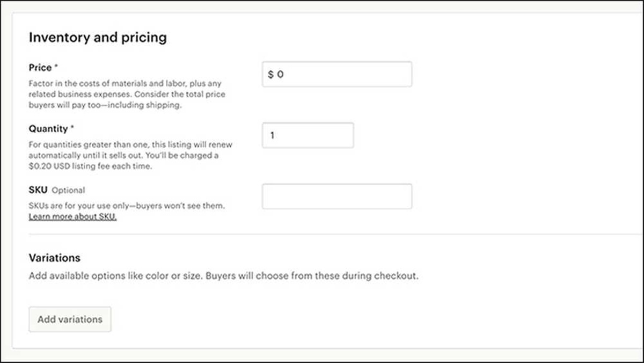Image resolution: width=644 pixels, height=363 pixels.
Task: Click the required asterisk next to Quantity
Action: click(x=72, y=128)
